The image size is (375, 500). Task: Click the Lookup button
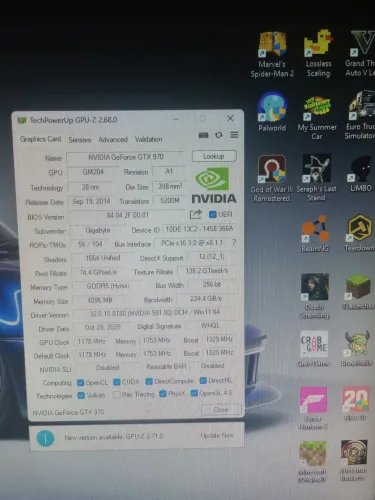coord(214,156)
